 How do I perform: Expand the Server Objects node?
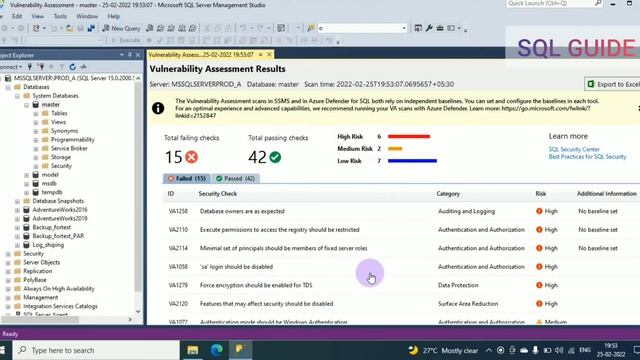click(x=8, y=262)
